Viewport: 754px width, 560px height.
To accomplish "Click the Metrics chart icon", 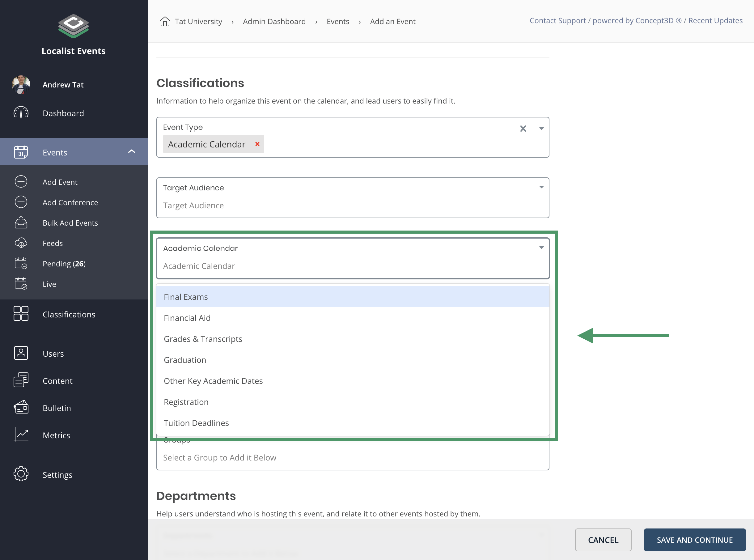I will click(x=21, y=434).
